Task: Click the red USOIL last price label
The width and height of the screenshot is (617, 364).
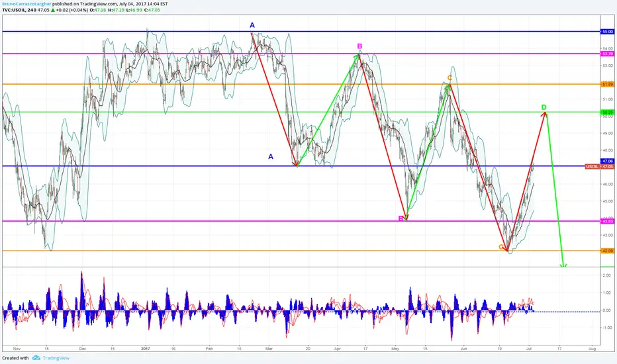Action: coord(593,167)
